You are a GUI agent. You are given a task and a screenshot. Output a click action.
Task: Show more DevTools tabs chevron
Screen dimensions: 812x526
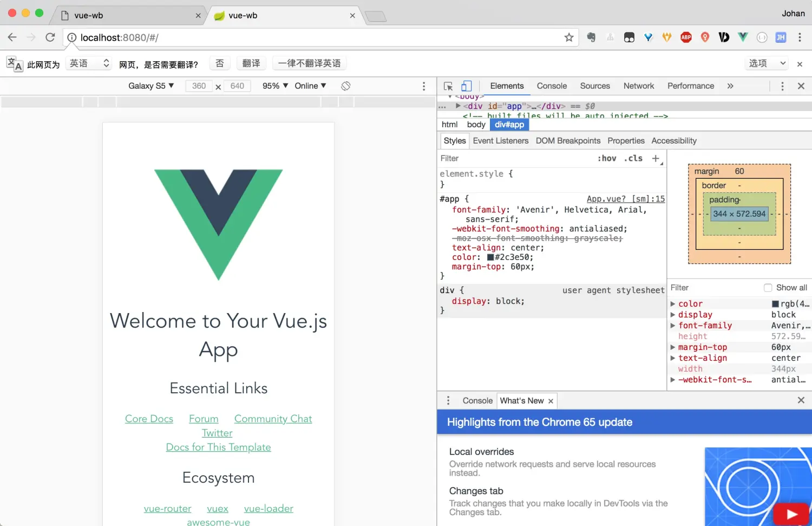tap(730, 86)
